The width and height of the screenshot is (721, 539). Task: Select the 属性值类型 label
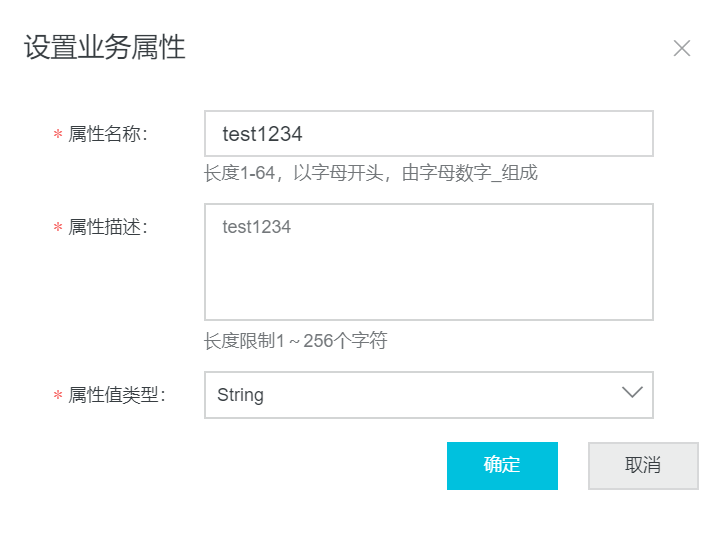click(x=116, y=395)
